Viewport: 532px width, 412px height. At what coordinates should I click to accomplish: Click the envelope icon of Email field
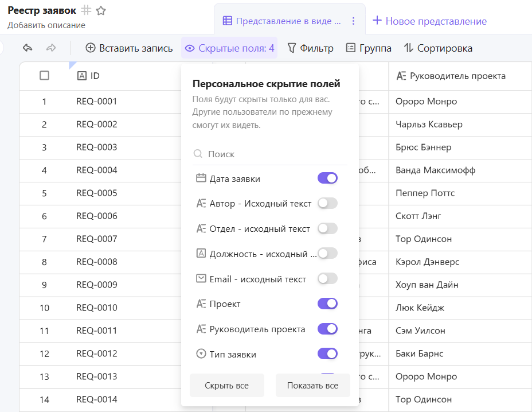tap(201, 278)
